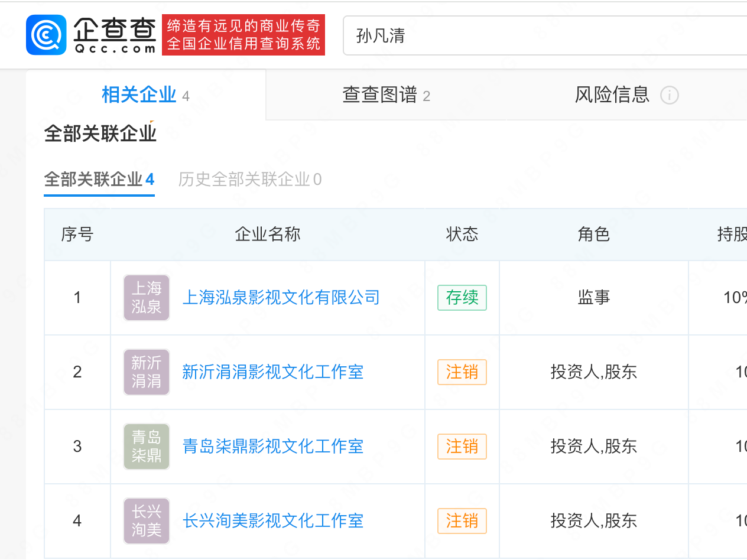Click row number 4 cell
This screenshot has height=560, width=747.
pos(77,521)
